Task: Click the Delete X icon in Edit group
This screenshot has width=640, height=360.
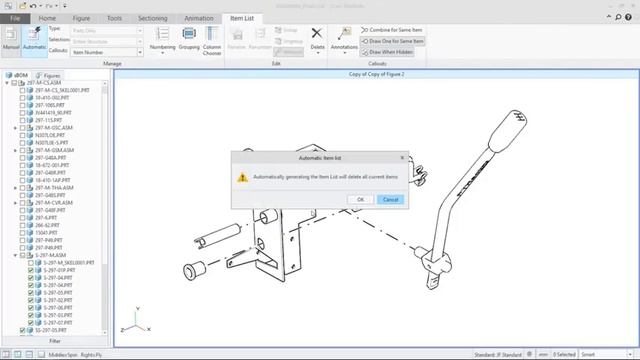Action: tap(317, 33)
